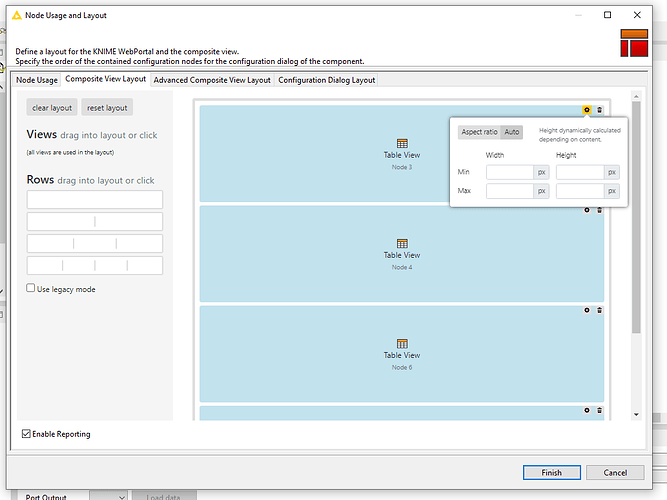Select the Table View Node 6 tile

(x=402, y=354)
